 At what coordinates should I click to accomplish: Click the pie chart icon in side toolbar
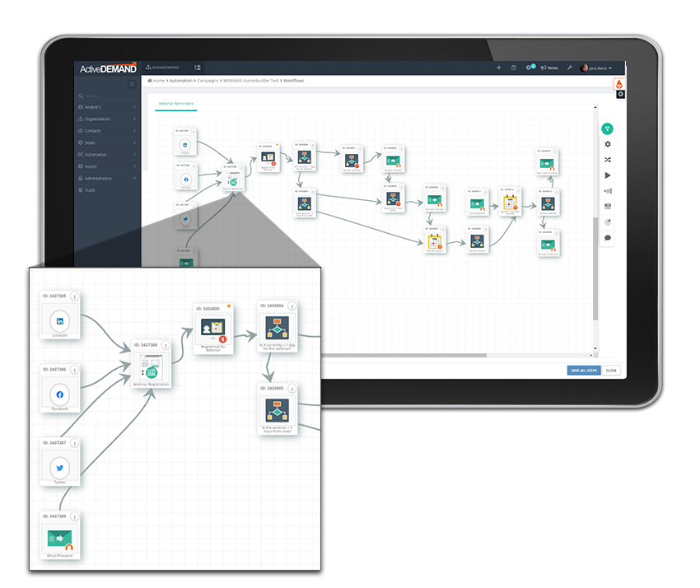pyautogui.click(x=608, y=222)
